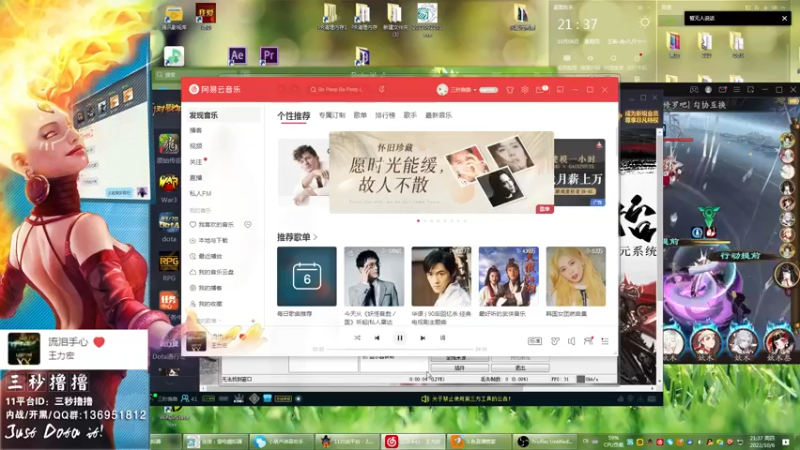Open the user avatar in NetEase header
This screenshot has width=800, height=450.
click(442, 90)
